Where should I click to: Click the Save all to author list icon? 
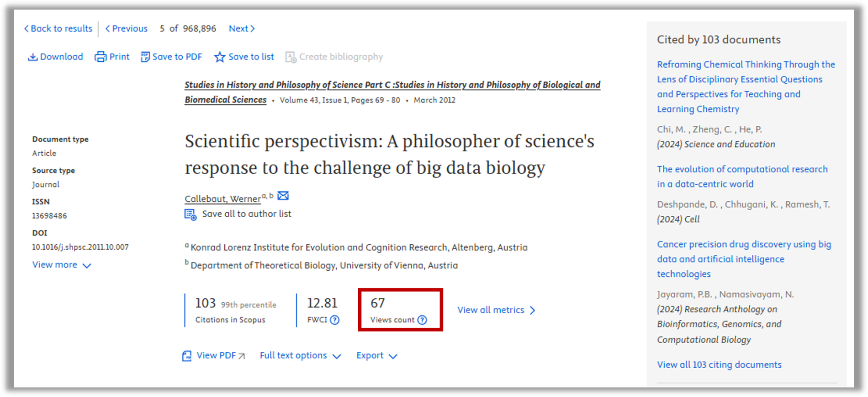pyautogui.click(x=191, y=215)
